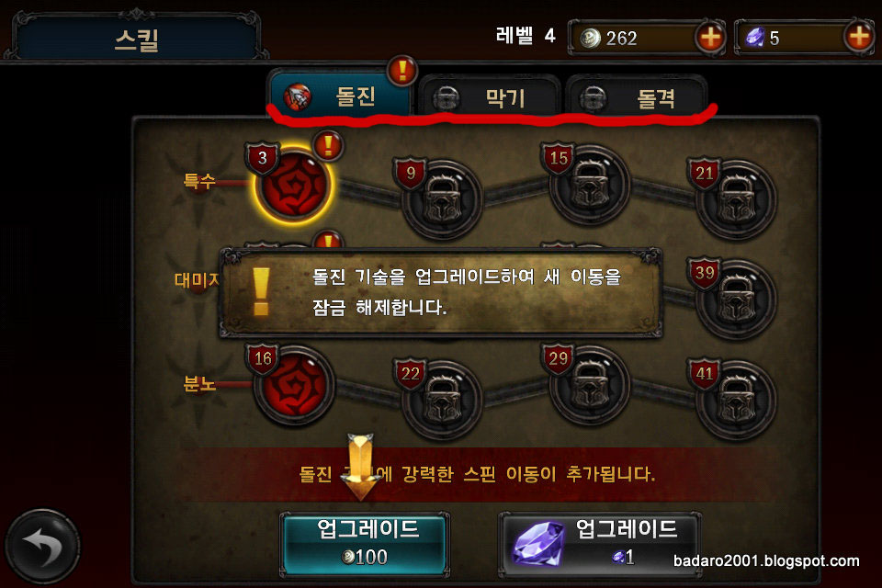Screen dimensions: 882x588
Task: Tap the locked level 15 skill node
Action: tap(589, 185)
